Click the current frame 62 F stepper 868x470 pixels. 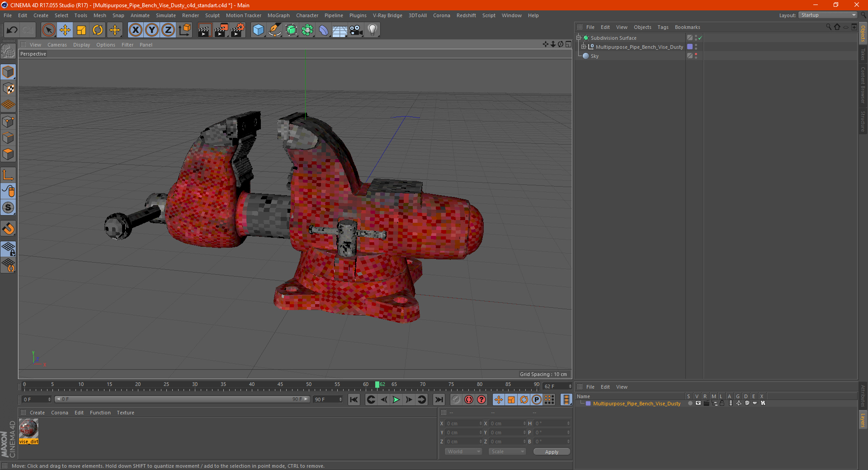(570, 386)
